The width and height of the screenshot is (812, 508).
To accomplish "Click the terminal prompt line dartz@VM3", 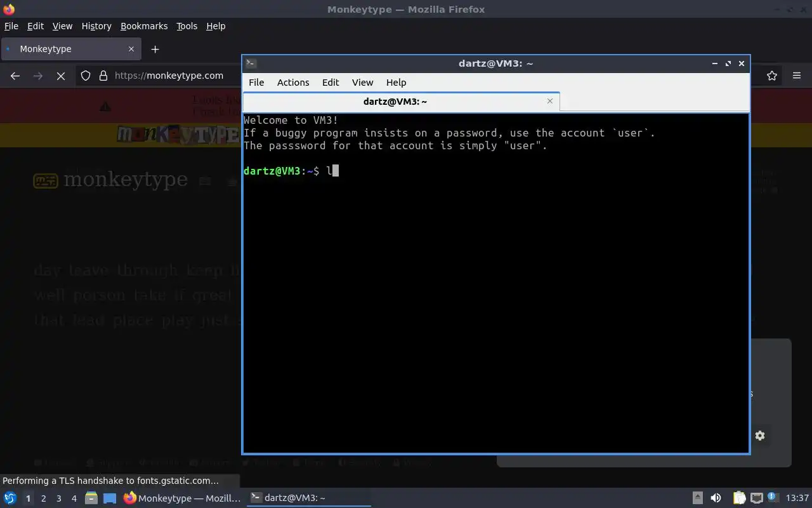I will pos(291,171).
